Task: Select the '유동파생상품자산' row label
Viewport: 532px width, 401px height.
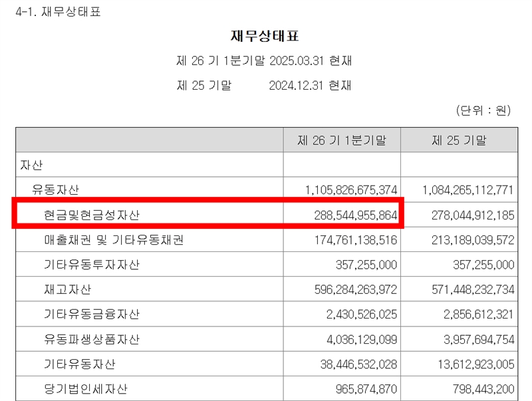Action: (92, 339)
